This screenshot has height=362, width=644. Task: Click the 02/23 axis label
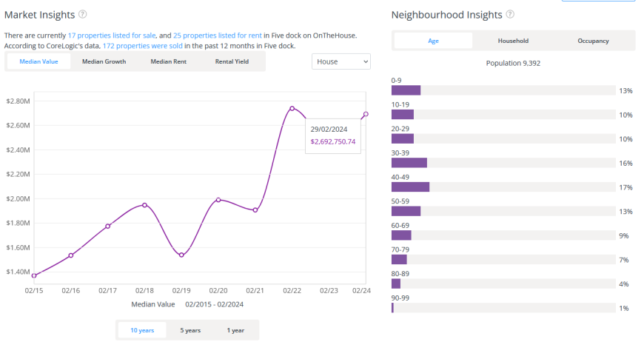(329, 290)
